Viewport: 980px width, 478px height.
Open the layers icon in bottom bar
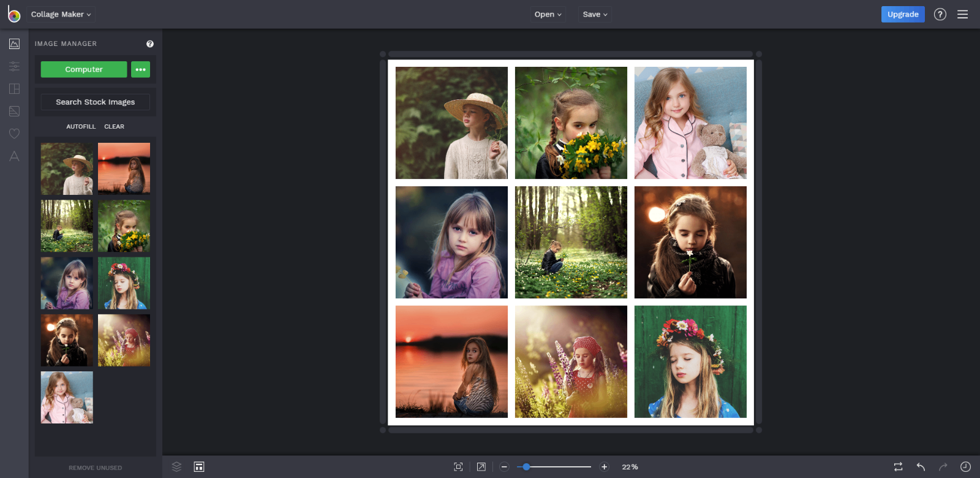click(x=176, y=467)
